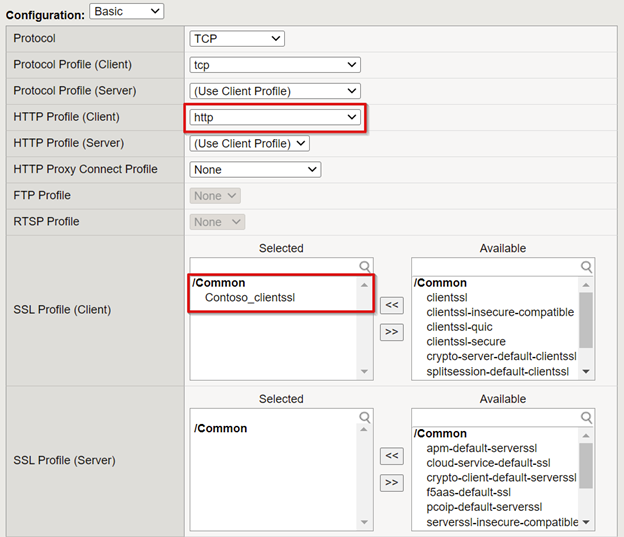
Task: Click >> button for SSL Profile (Client)
Action: coord(392,332)
